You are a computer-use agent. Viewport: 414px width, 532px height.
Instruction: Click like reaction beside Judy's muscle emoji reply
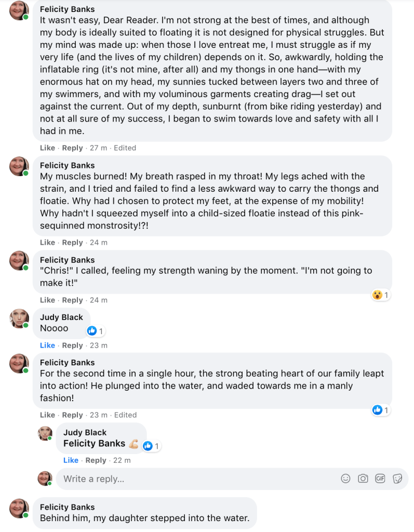pyautogui.click(x=151, y=445)
